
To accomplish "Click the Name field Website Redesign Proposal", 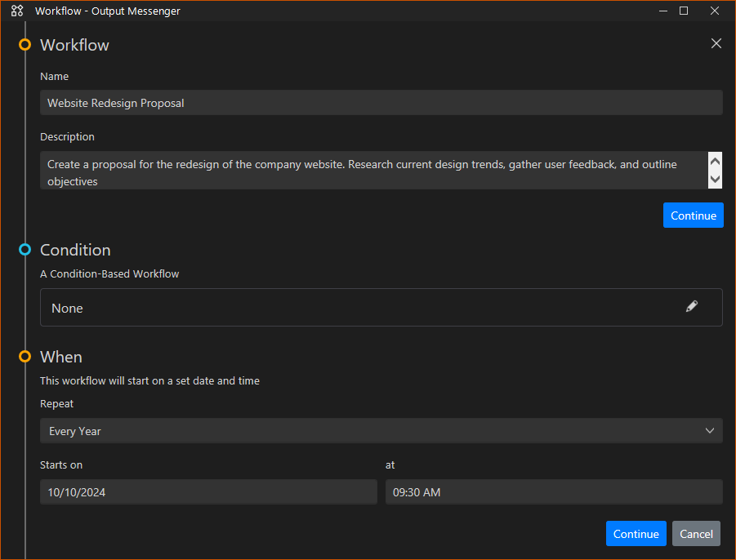I will click(x=381, y=103).
